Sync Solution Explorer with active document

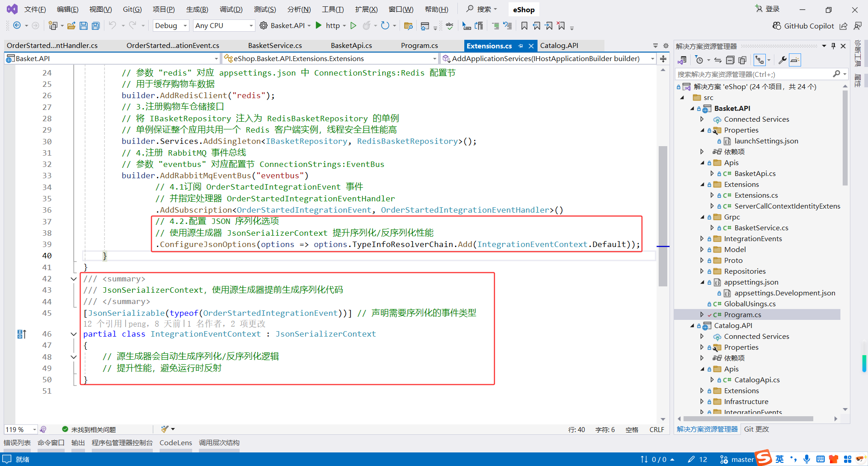(718, 59)
